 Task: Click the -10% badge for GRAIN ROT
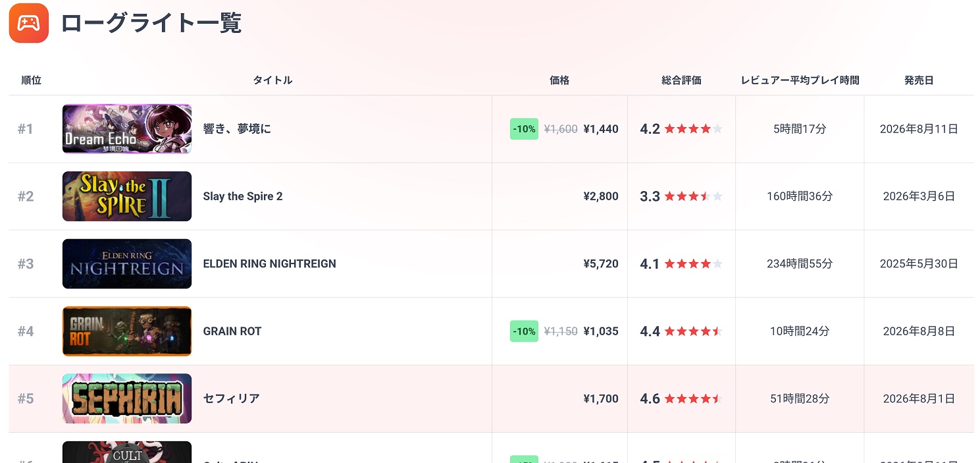tap(524, 331)
